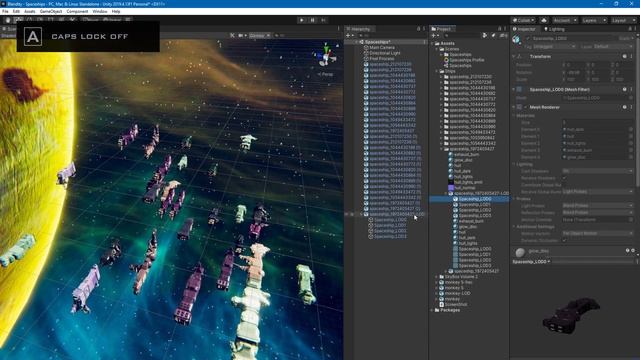Select Main Camera in Hierarchy
The width and height of the screenshot is (640, 360).
point(382,47)
